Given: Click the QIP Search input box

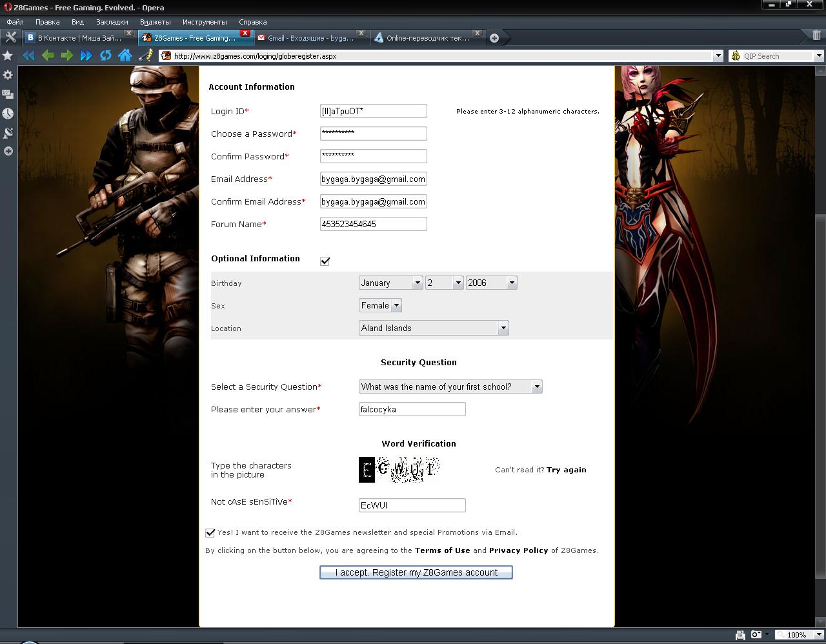Looking at the screenshot, I should coord(778,56).
